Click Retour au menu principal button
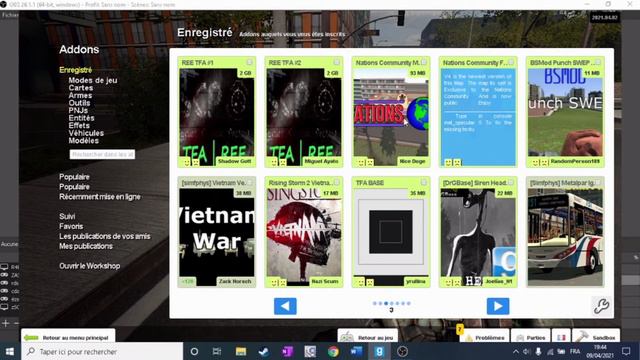The height and width of the screenshot is (360, 640). 68,337
